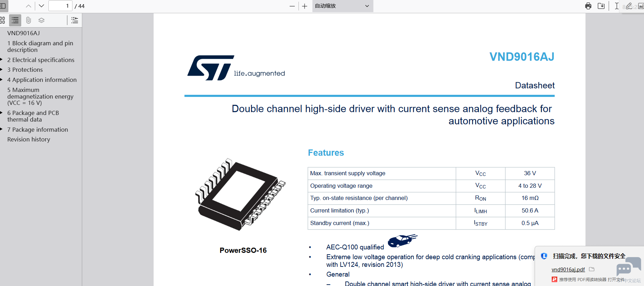644x286 pixels.
Task: Go to the previous page
Action: tap(29, 6)
